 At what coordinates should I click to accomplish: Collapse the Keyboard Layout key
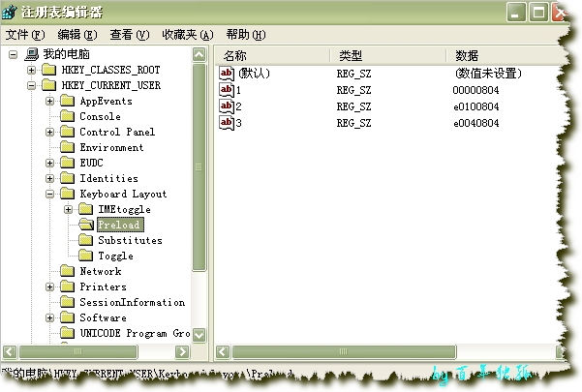pos(50,194)
